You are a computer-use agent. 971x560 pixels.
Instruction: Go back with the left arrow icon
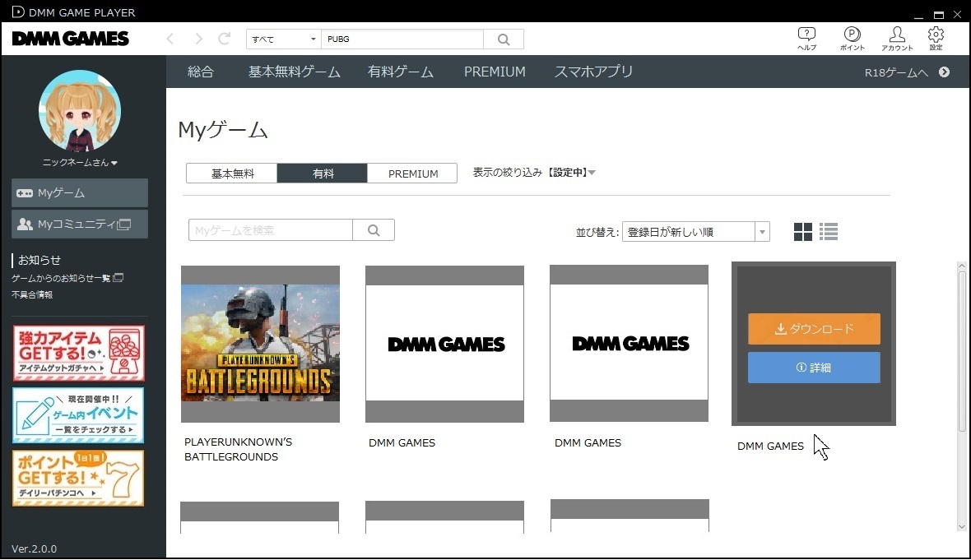(x=170, y=39)
